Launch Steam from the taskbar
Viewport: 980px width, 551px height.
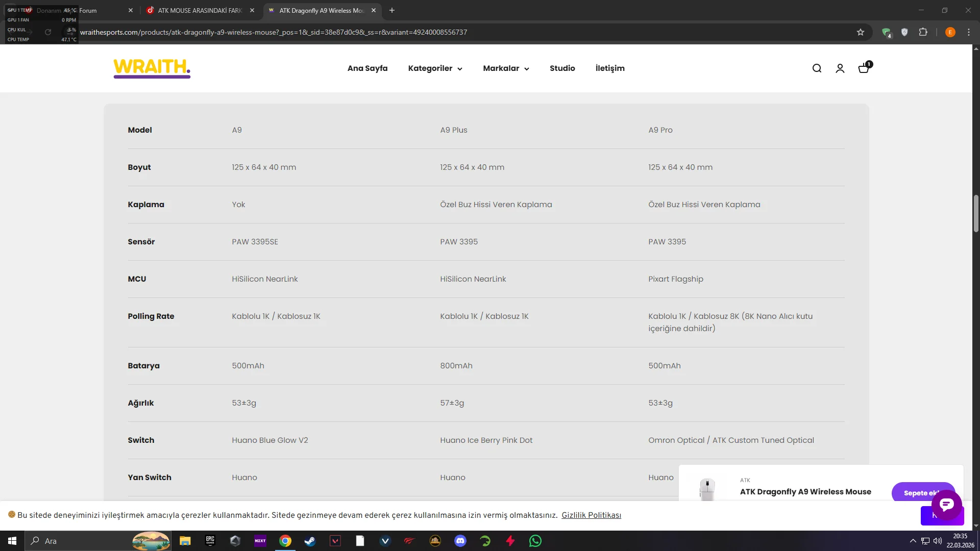(310, 541)
